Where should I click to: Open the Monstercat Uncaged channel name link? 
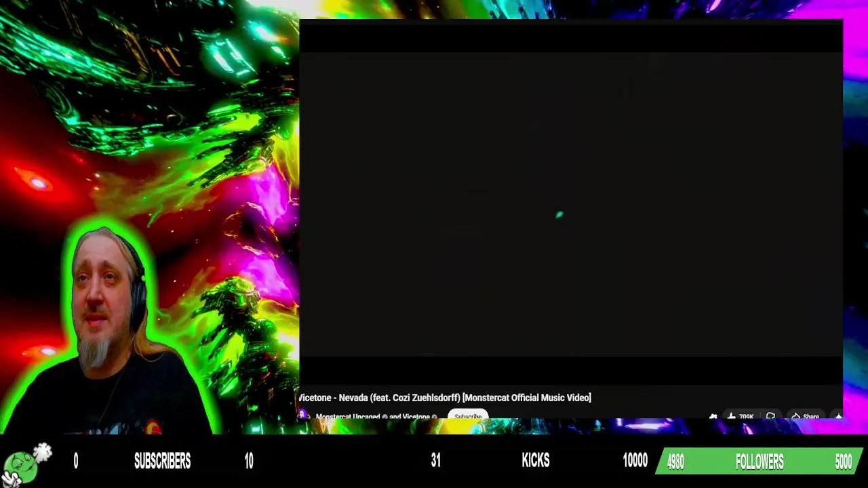347,417
